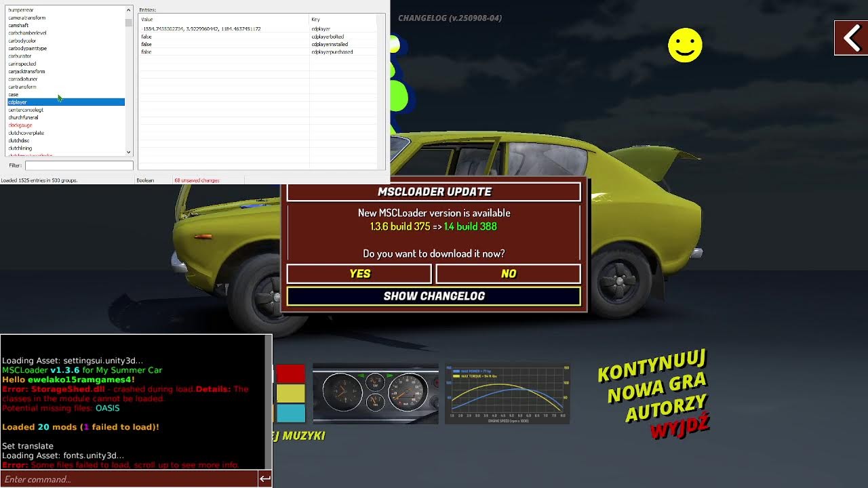Focus the Filter text field
Viewport: 868px width, 488px height.
point(79,165)
